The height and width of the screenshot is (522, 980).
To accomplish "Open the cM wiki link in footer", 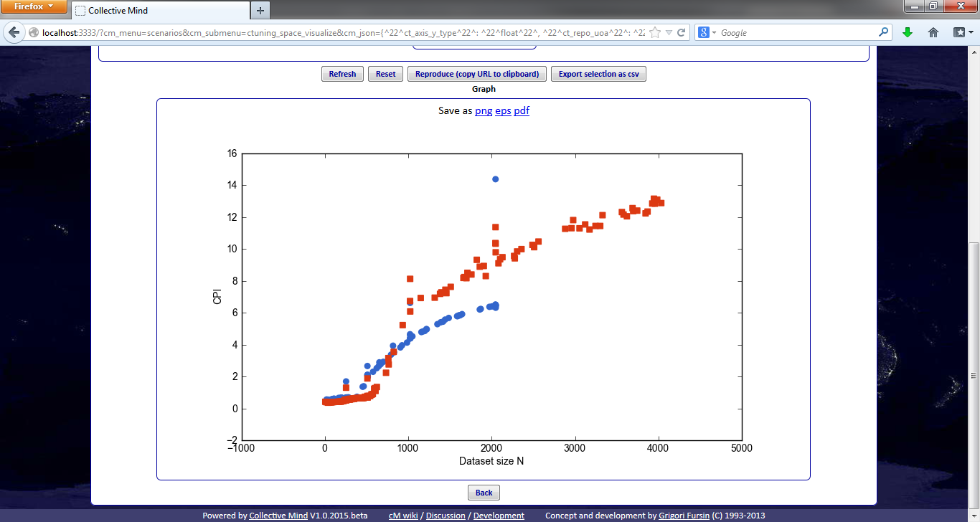I will coord(405,516).
